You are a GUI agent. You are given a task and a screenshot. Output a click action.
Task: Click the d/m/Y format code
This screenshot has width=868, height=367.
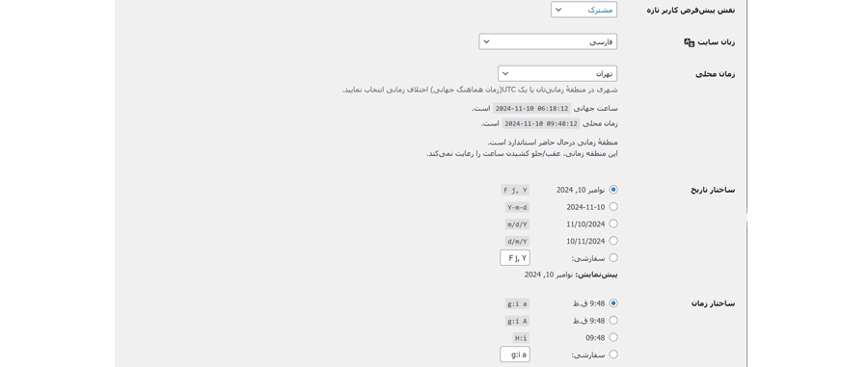click(x=517, y=242)
